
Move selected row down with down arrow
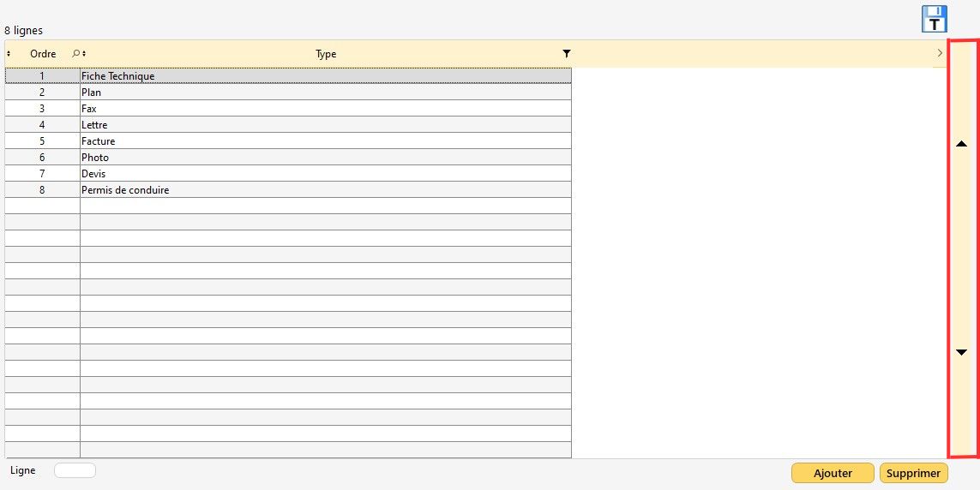(961, 352)
